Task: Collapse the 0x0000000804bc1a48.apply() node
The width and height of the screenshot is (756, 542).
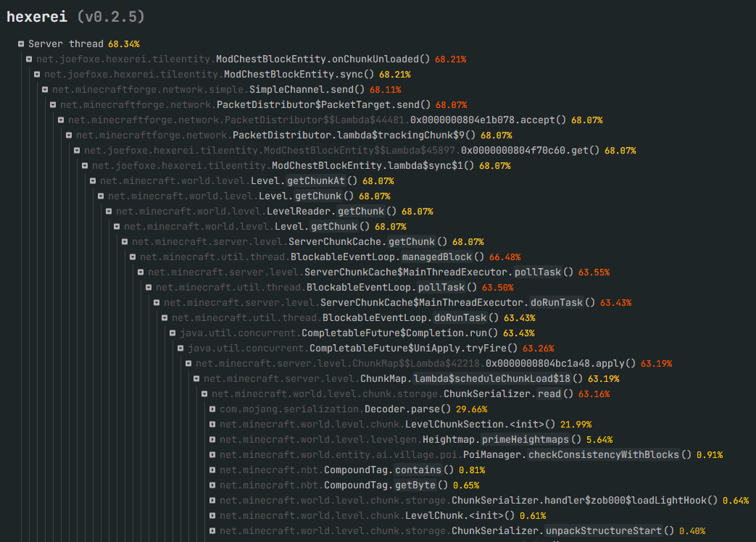Action: (188, 363)
